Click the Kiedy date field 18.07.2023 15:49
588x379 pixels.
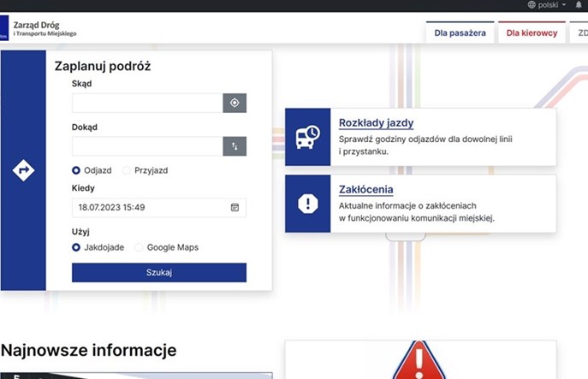(x=159, y=207)
